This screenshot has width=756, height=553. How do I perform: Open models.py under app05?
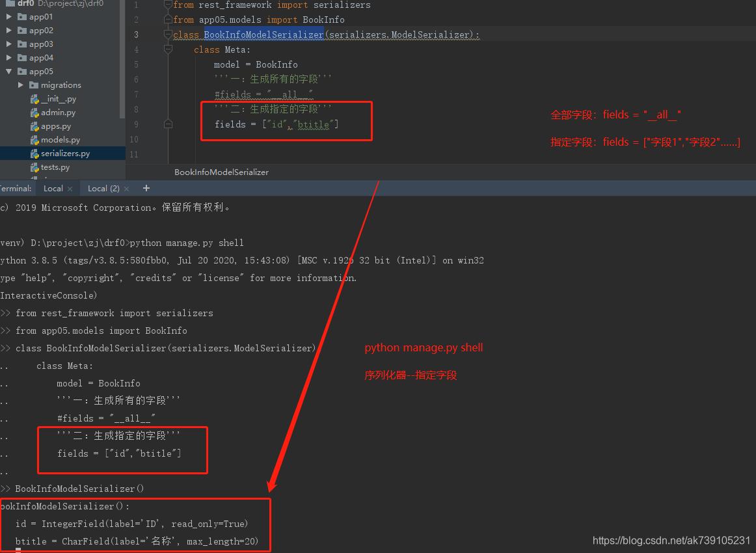click(x=34, y=139)
